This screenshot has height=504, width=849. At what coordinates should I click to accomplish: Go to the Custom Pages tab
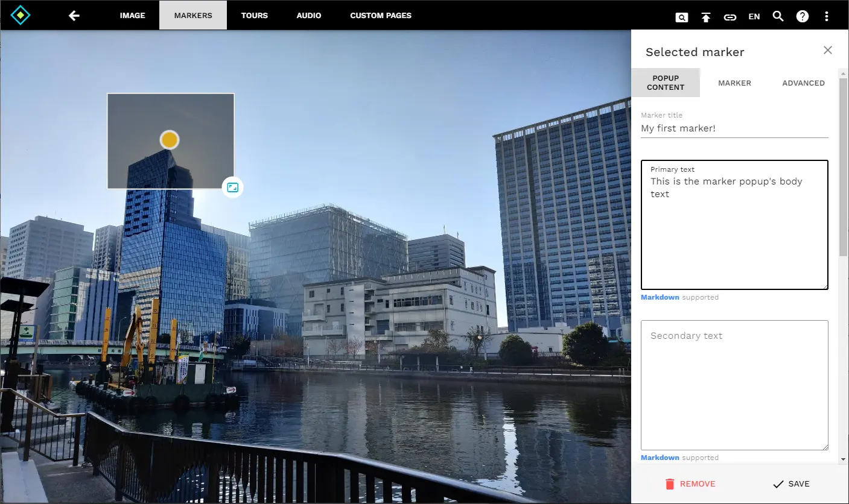[380, 15]
